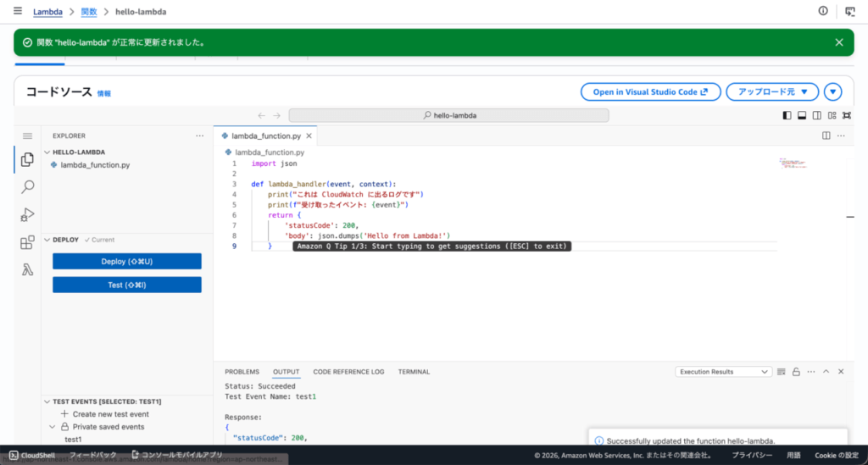Switch to CODE REFERENCE LOG tab

[348, 372]
